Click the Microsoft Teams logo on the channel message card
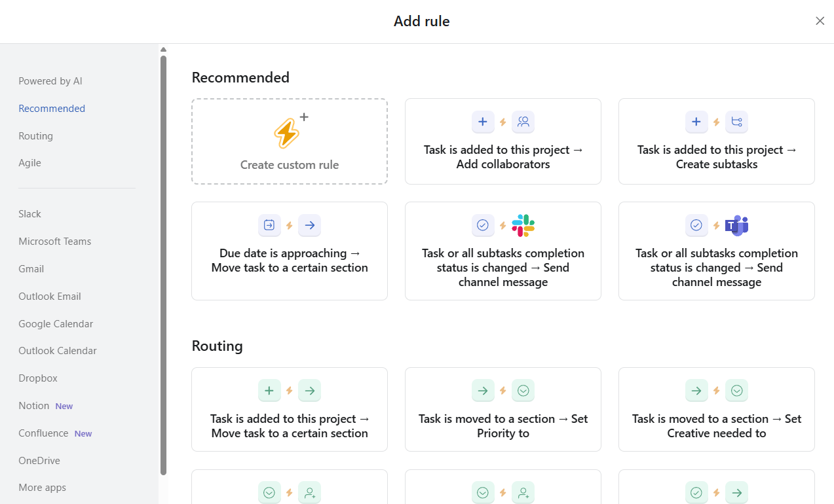The width and height of the screenshot is (834, 504). coord(736,225)
